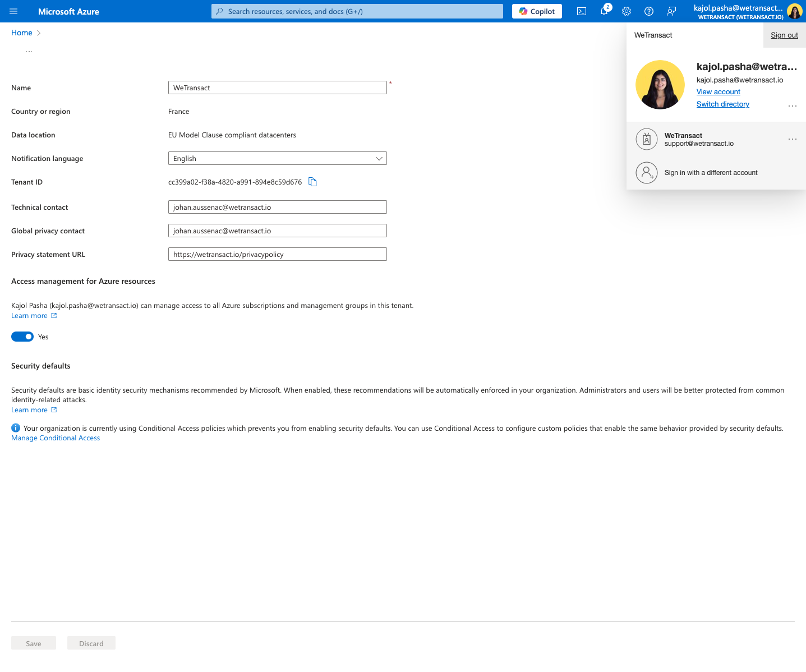Screen dimensions: 806x672
Task: Click the security defaults info icon
Action: [16, 428]
